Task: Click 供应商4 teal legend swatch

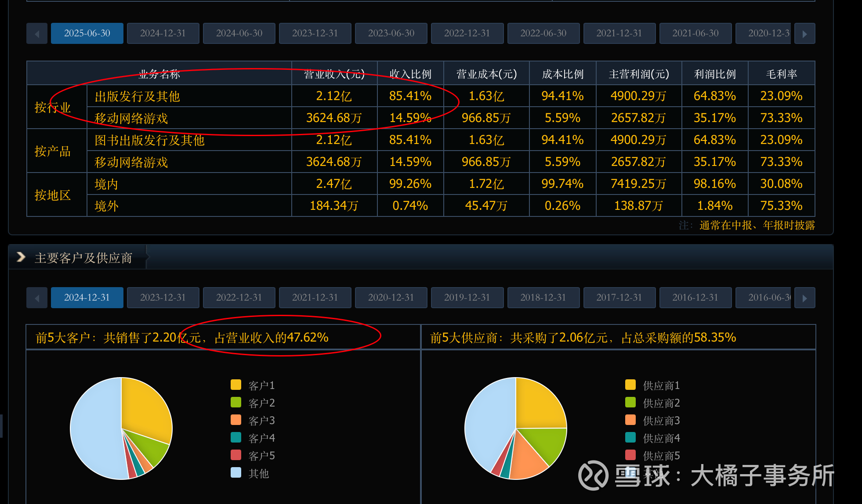Action: 630,438
